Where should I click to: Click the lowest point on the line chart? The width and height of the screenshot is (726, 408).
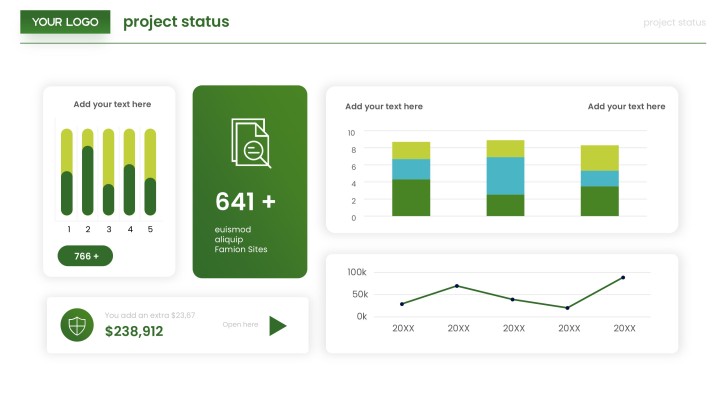coord(567,308)
